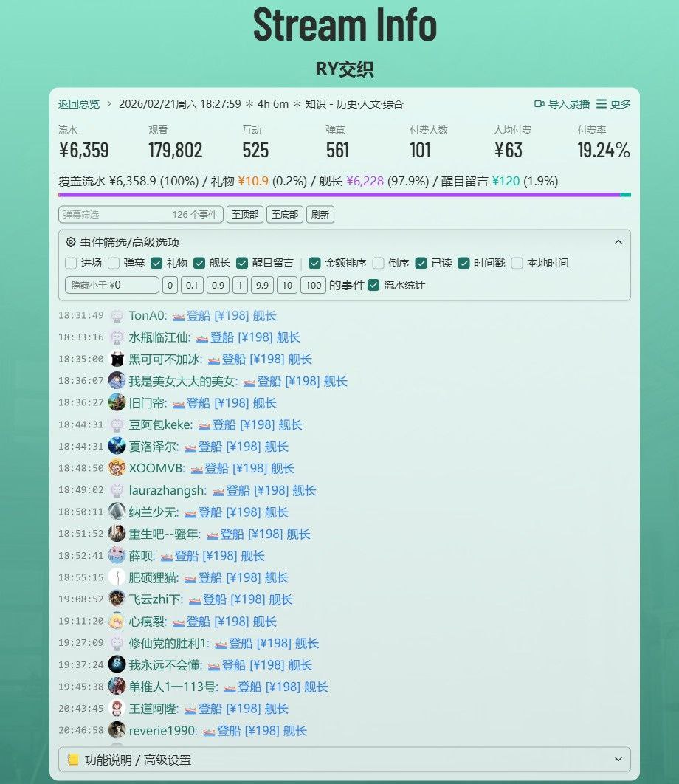679x784 pixels.
Task: Set hide threshold with the 9.9 button
Action: pos(262,285)
